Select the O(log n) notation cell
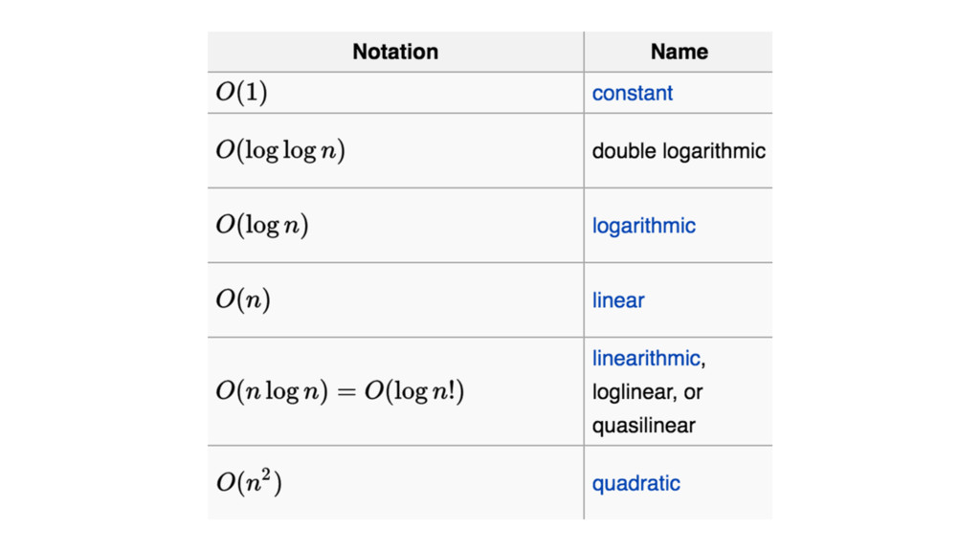Screen dimensions: 980x551 pos(261,226)
